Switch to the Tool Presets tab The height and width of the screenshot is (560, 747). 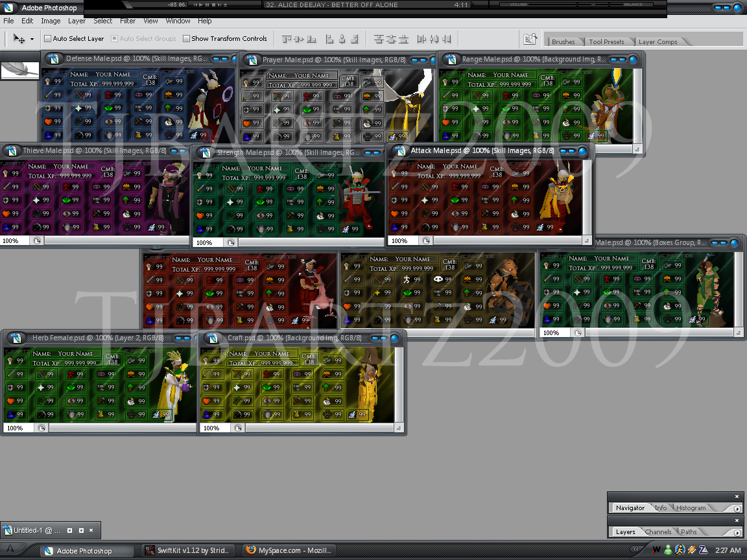pyautogui.click(x=606, y=42)
